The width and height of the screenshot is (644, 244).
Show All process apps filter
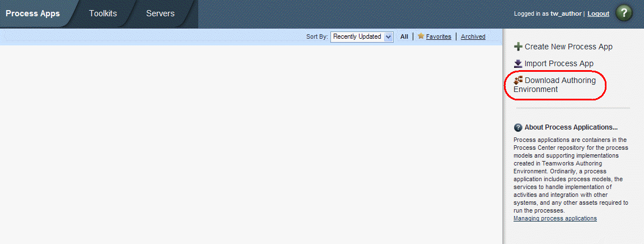click(404, 36)
